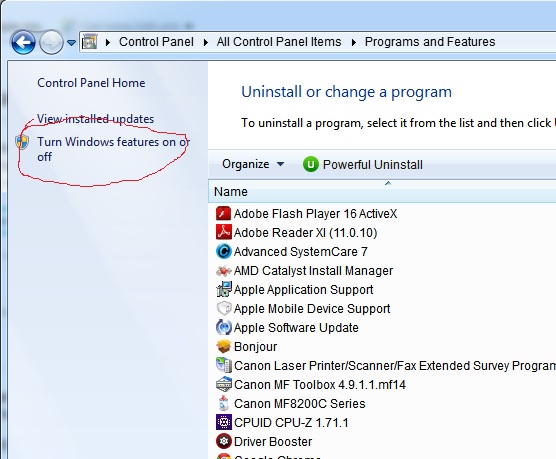Open the Organize dropdown menu
This screenshot has height=459, width=556.
[253, 164]
